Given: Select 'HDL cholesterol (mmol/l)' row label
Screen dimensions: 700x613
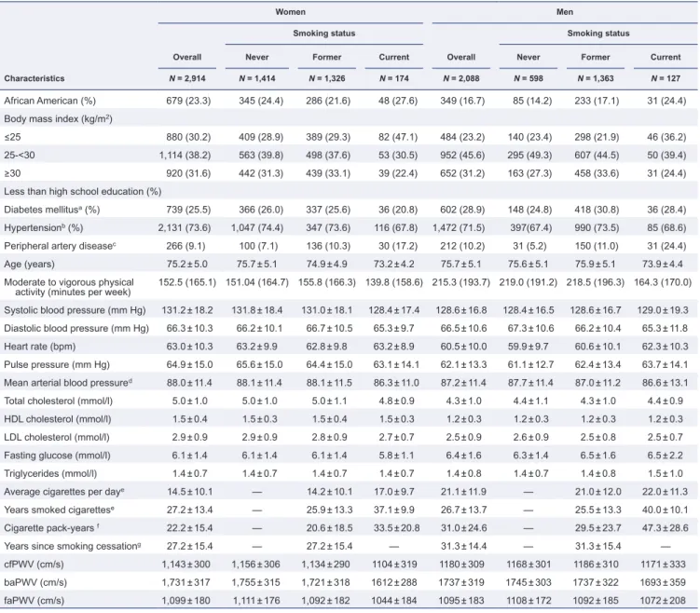Looking at the screenshot, I should point(58,419).
